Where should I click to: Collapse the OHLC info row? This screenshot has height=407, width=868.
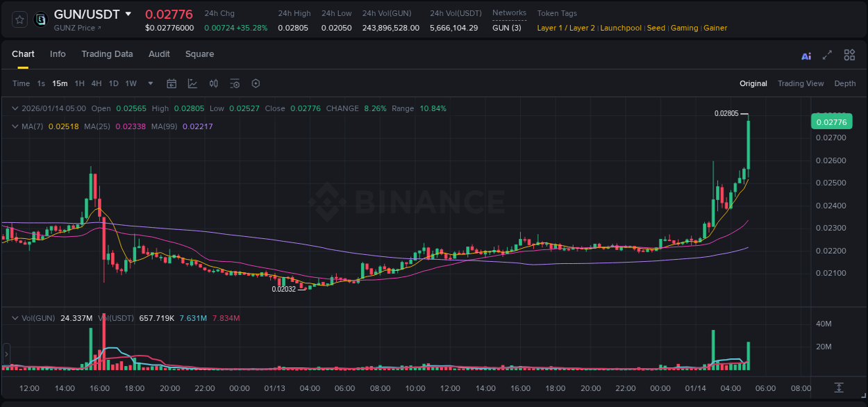point(15,108)
